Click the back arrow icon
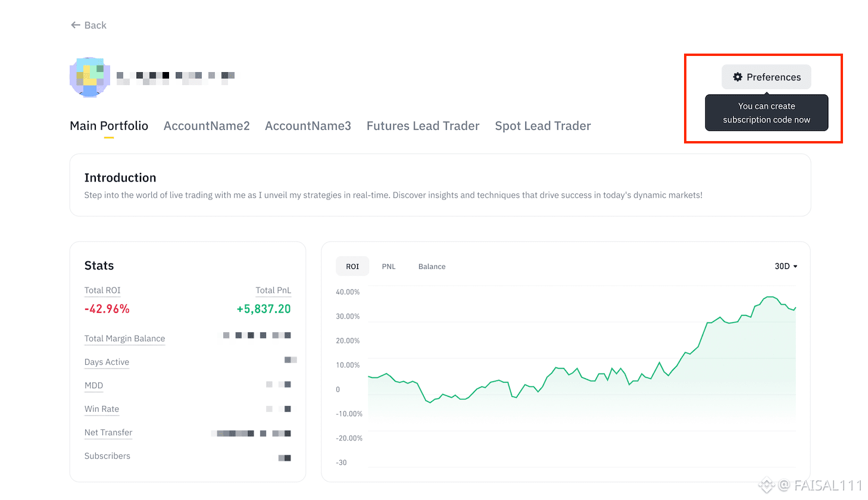 click(76, 25)
